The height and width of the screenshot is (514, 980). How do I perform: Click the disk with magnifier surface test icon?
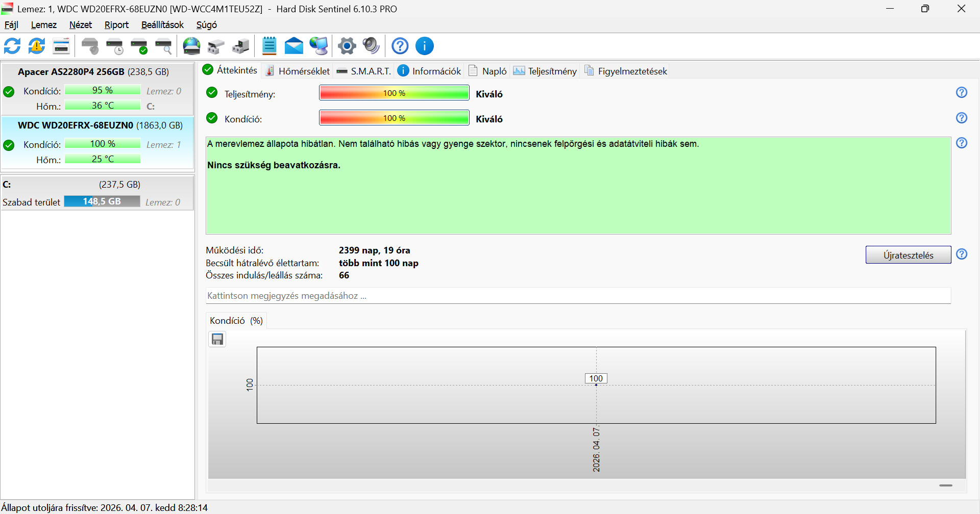164,46
